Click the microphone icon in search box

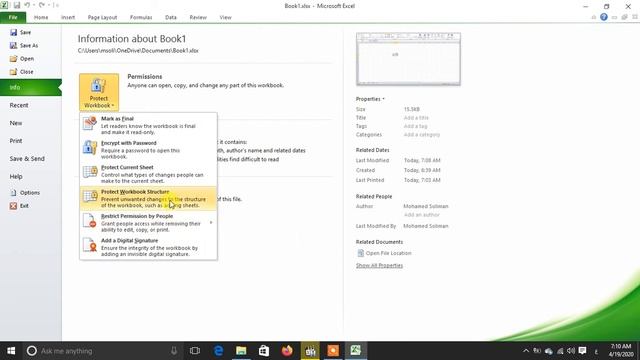[174, 351]
